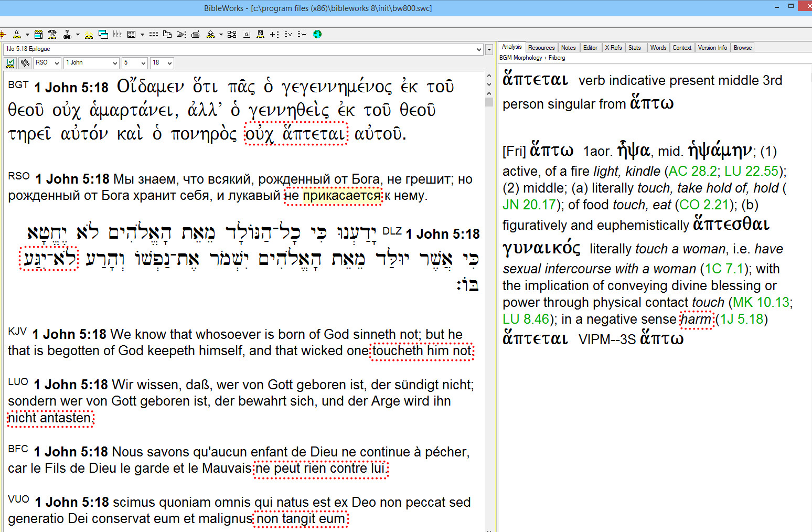Image resolution: width=812 pixels, height=532 pixels.
Task: Toggle the green checkmark versions button
Action: [10, 63]
